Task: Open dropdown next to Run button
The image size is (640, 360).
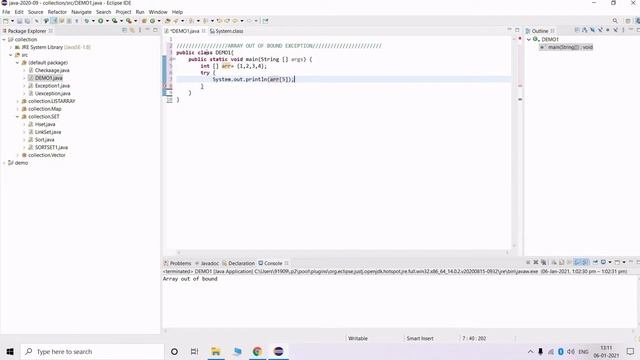Action: pyautogui.click(x=107, y=21)
